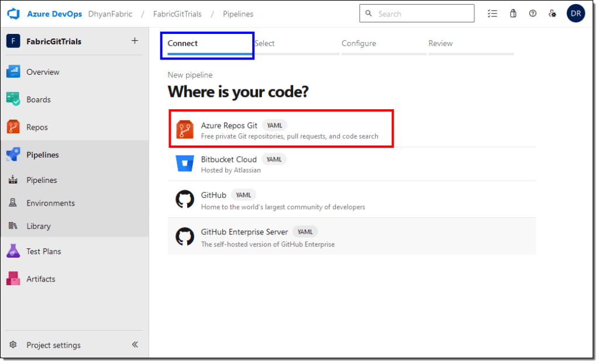Open Boards from the sidebar
Image resolution: width=599 pixels, height=364 pixels.
(x=38, y=99)
